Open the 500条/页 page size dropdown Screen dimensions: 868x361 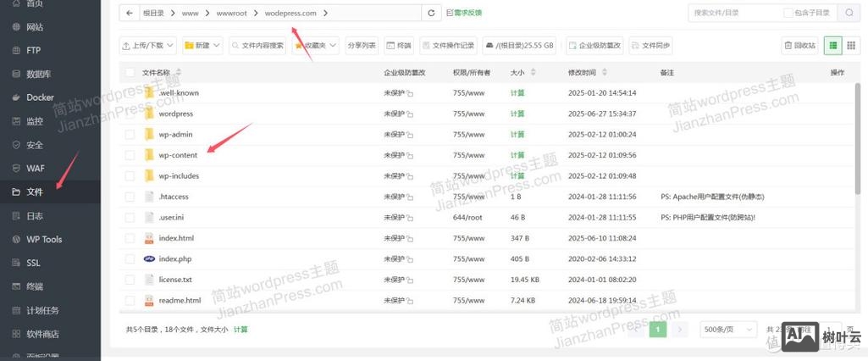tap(727, 330)
